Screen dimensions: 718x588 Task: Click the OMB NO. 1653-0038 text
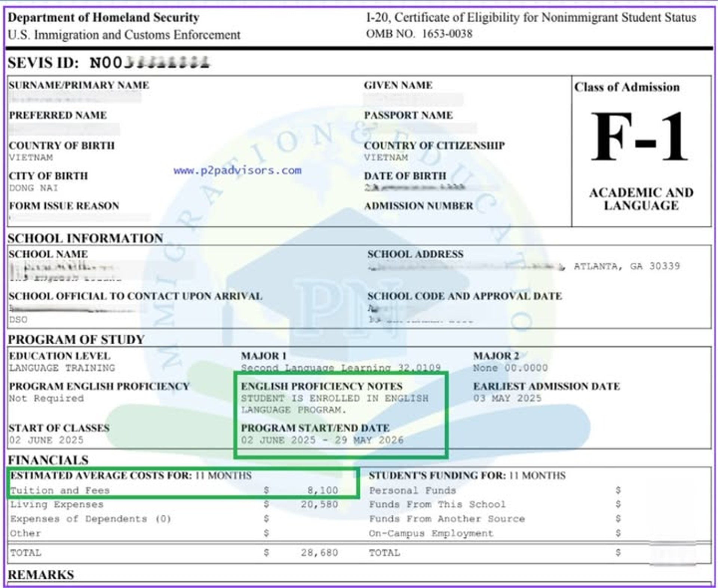pyautogui.click(x=419, y=34)
